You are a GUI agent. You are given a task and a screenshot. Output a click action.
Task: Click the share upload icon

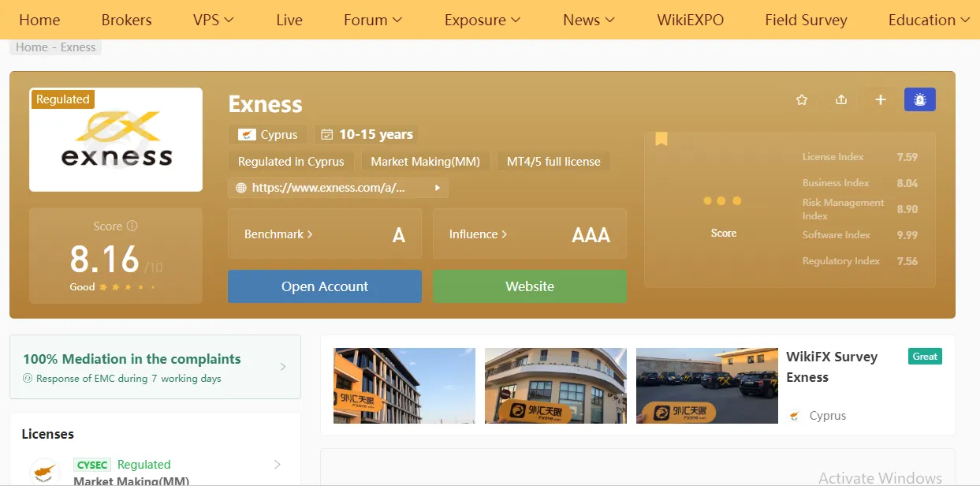(841, 99)
